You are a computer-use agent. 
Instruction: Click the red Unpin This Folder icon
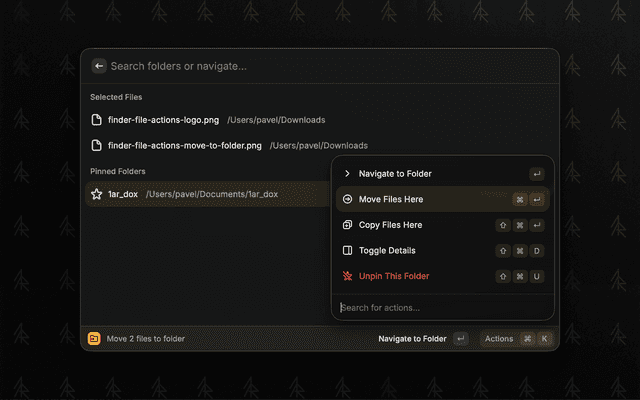[347, 275]
